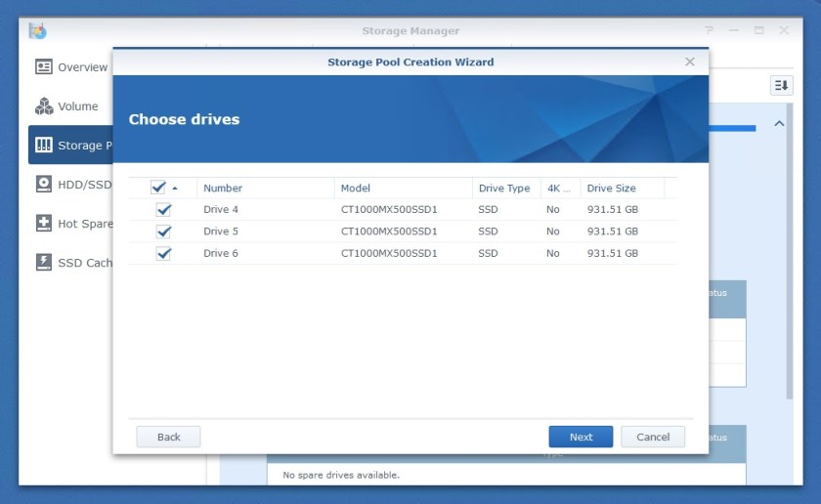Cancel the Storage Pool Creation Wizard
This screenshot has height=504, width=821.
653,437
